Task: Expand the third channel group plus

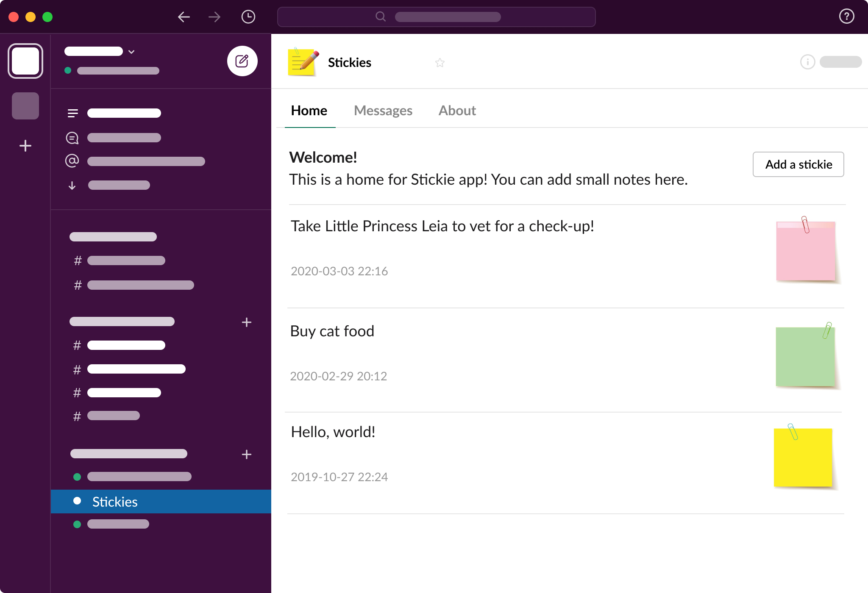Action: (247, 454)
